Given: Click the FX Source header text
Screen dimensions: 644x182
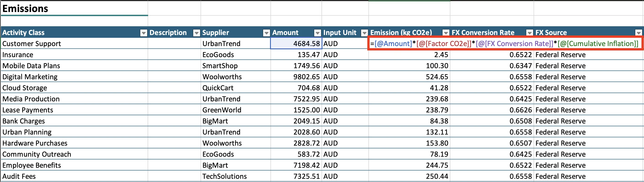Looking at the screenshot, I should pos(551,32).
